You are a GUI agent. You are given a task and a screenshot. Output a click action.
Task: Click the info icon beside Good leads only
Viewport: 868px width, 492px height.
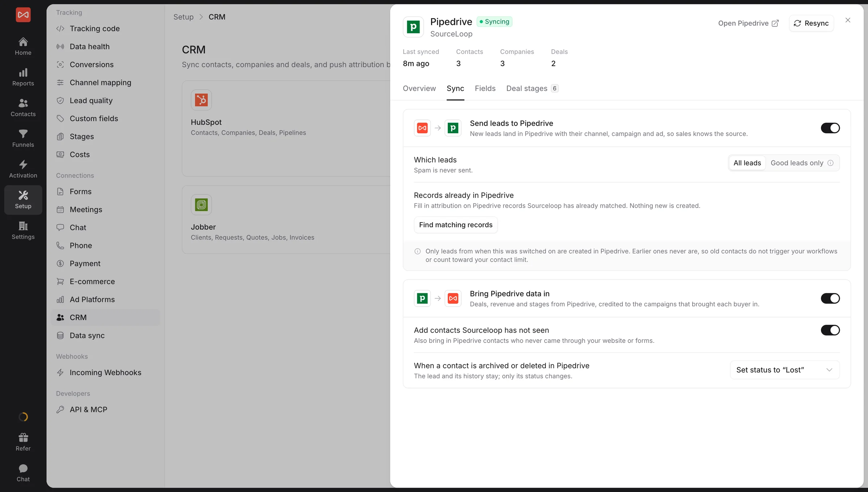830,163
